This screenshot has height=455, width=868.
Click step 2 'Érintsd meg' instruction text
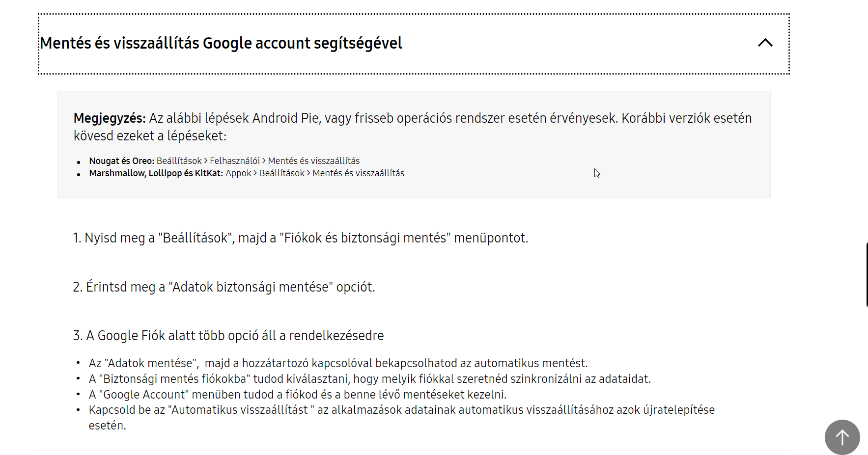224,287
